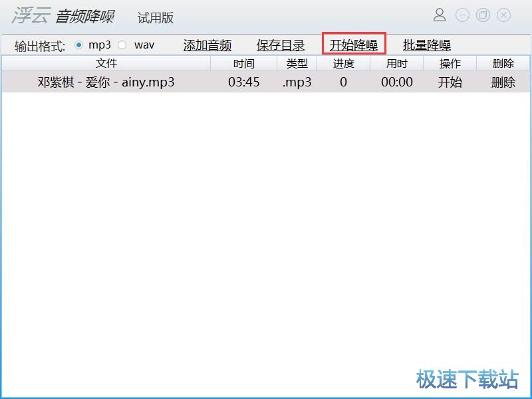The width and height of the screenshot is (532, 399).
Task: Click the 用时 column header
Action: point(396,63)
